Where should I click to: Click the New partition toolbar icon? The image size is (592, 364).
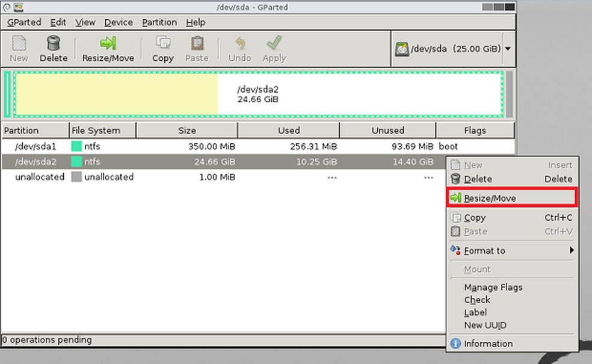click(19, 43)
